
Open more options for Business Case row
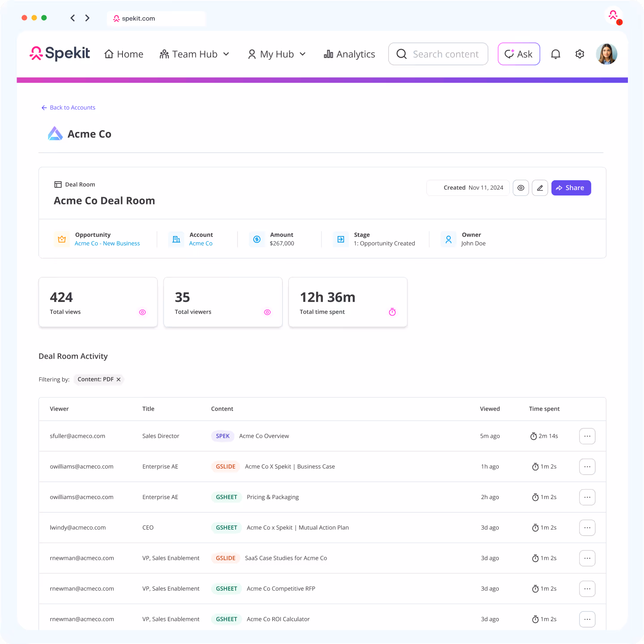click(587, 466)
